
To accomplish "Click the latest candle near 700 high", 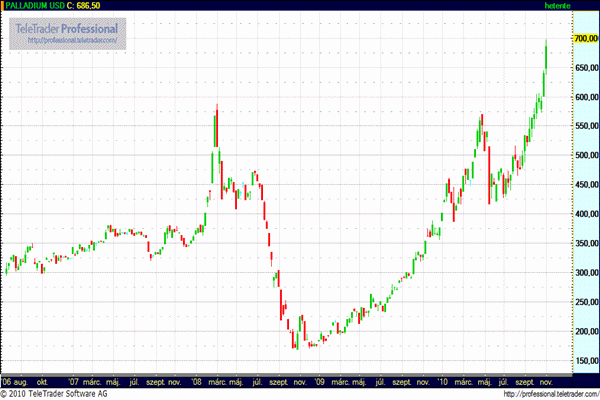I will [546, 56].
